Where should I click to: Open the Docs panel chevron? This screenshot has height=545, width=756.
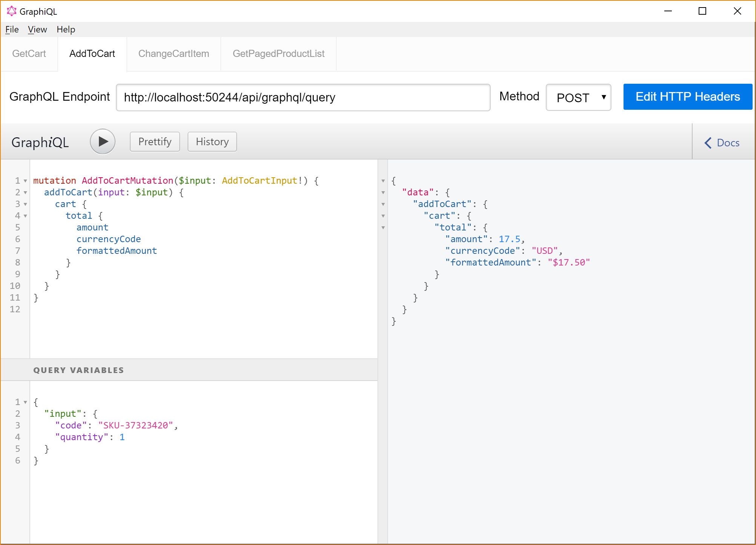tap(708, 143)
